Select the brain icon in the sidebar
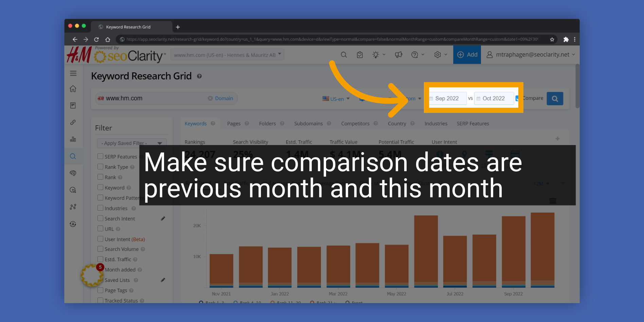This screenshot has width=644, height=322. click(x=73, y=173)
